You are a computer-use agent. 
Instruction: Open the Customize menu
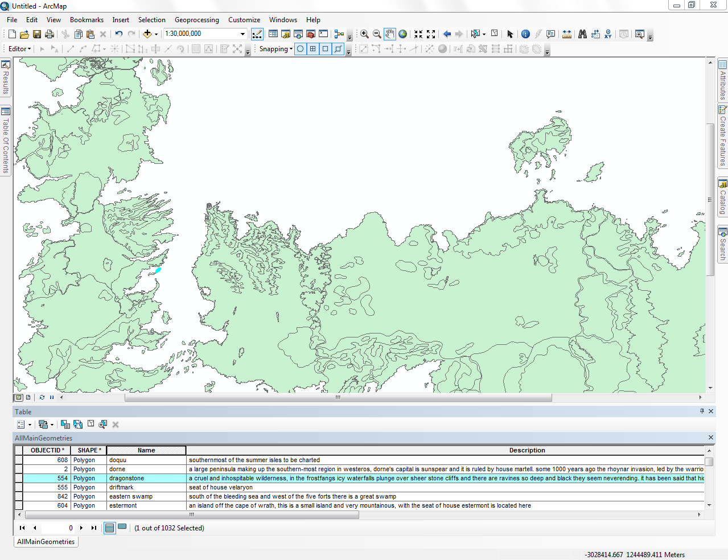click(x=244, y=19)
